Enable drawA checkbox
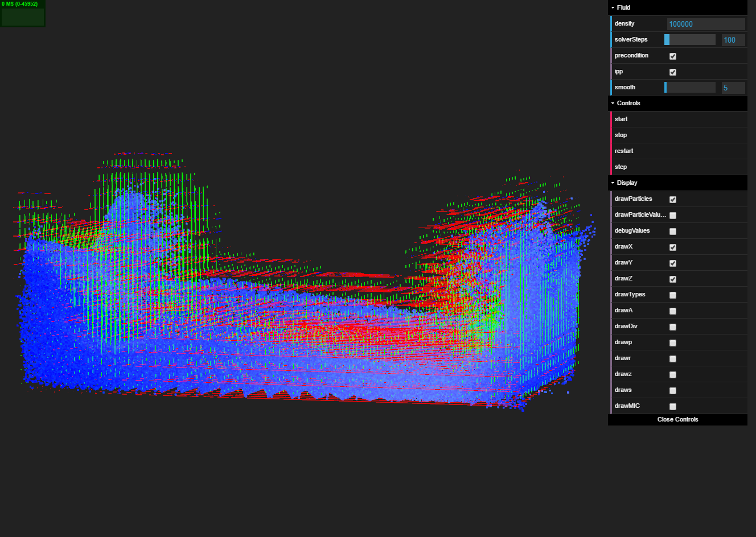 (673, 311)
